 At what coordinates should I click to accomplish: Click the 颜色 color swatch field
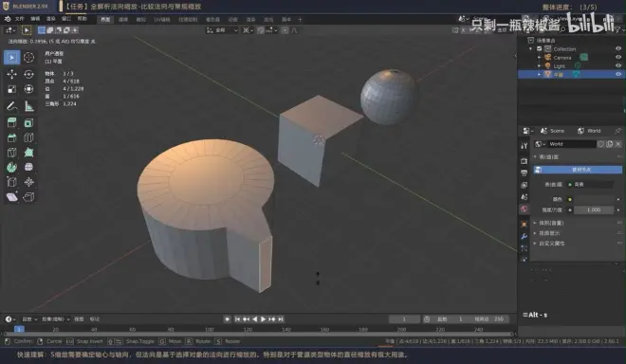click(594, 199)
